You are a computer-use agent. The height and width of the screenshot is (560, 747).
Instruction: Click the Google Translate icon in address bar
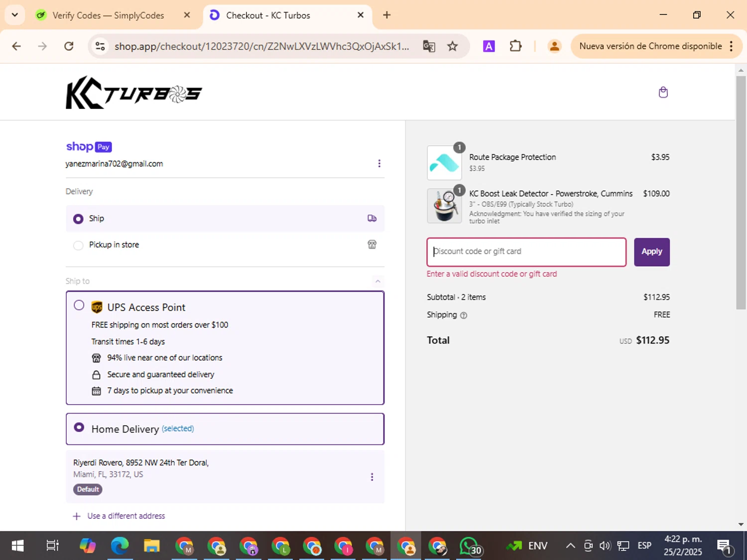pos(429,46)
